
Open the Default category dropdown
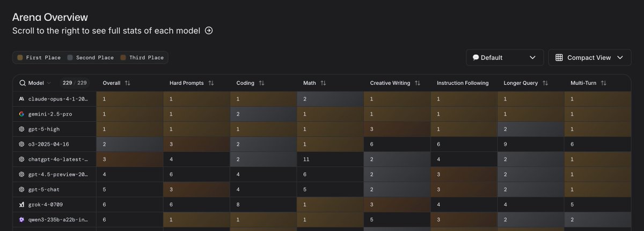(504, 57)
